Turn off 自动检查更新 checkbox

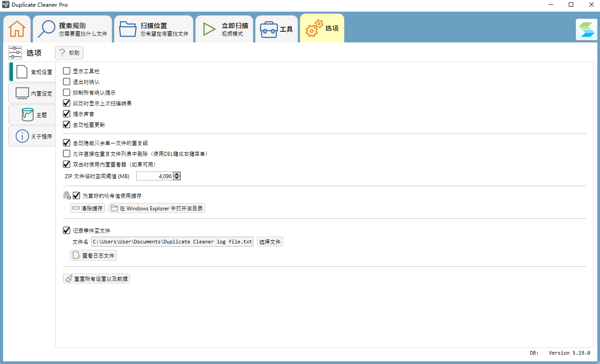pyautogui.click(x=67, y=125)
